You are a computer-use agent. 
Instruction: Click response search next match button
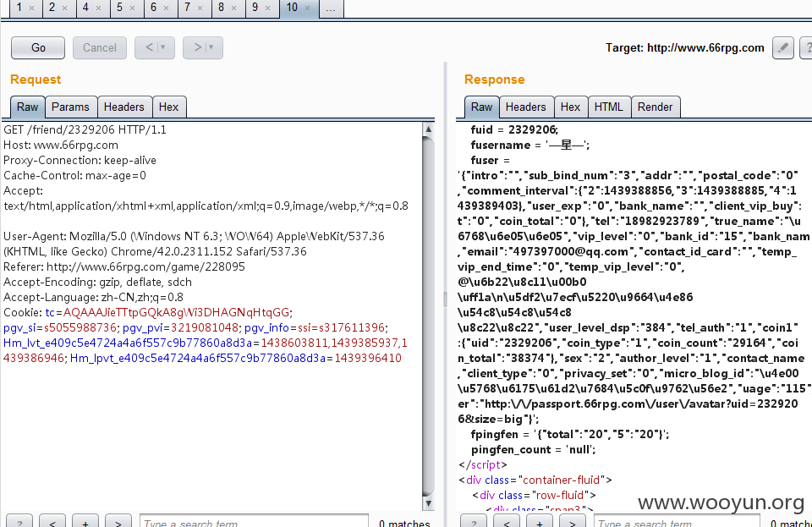(573, 522)
